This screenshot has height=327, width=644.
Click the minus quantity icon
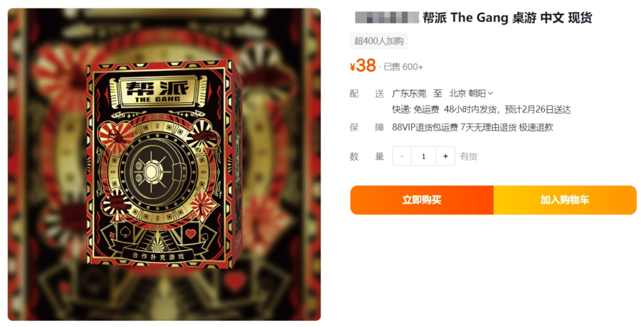click(402, 156)
